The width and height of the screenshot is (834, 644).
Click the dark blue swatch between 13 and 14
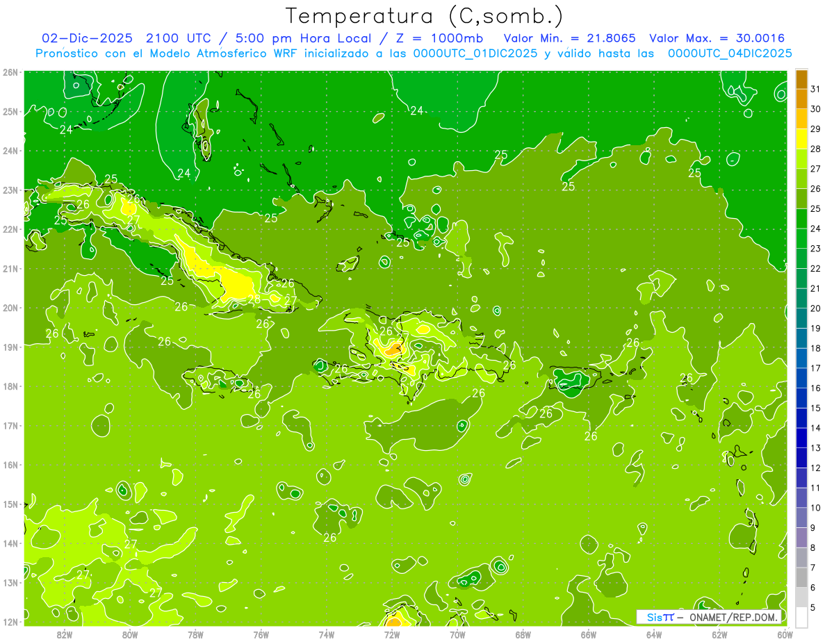[x=801, y=438]
